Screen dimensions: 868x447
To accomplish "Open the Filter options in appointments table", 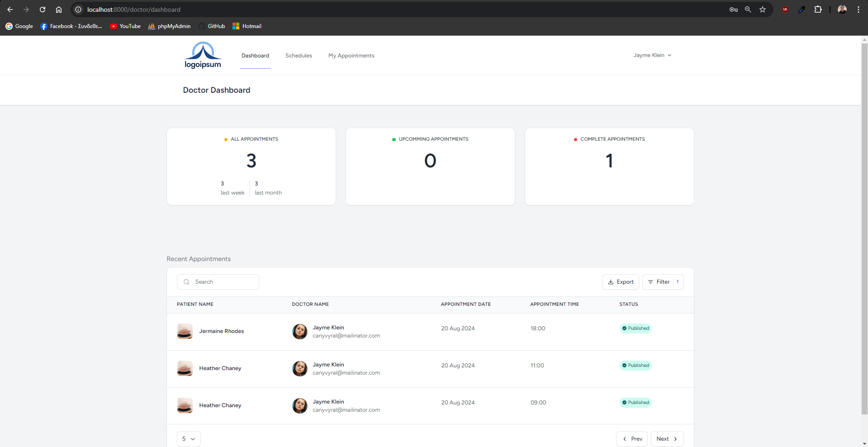I will click(663, 282).
